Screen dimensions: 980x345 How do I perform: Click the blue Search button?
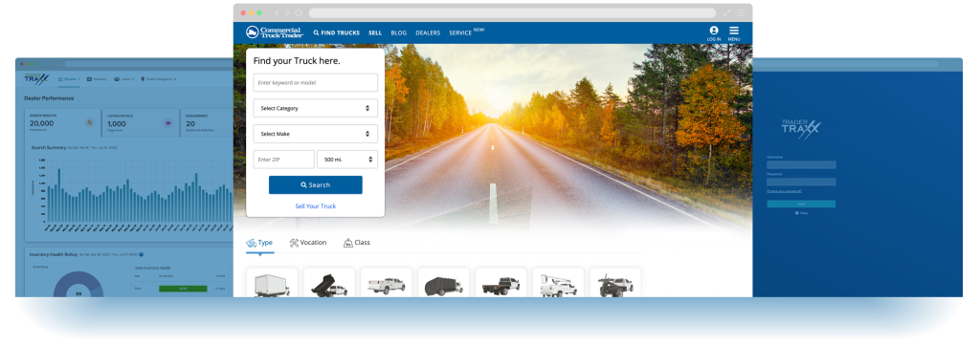316,184
